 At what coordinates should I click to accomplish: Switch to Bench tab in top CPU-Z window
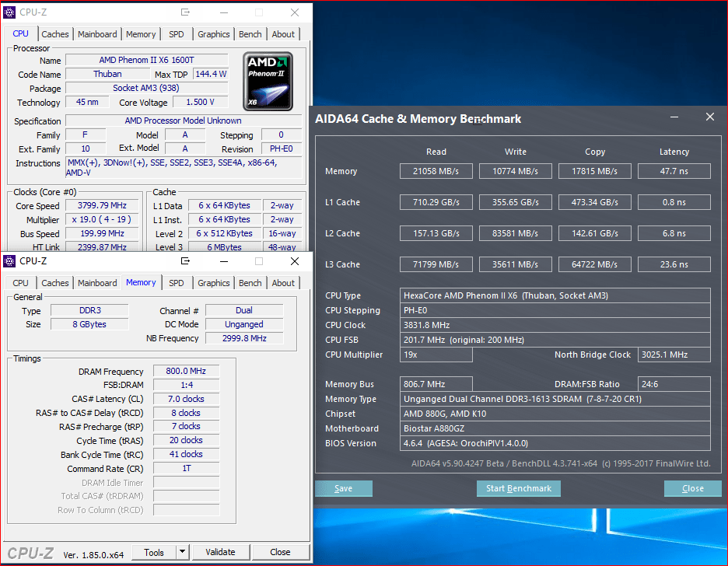[x=250, y=34]
